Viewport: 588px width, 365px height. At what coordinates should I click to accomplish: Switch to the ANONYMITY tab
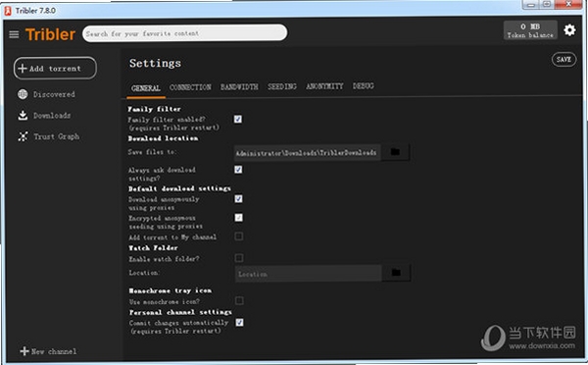click(x=324, y=86)
